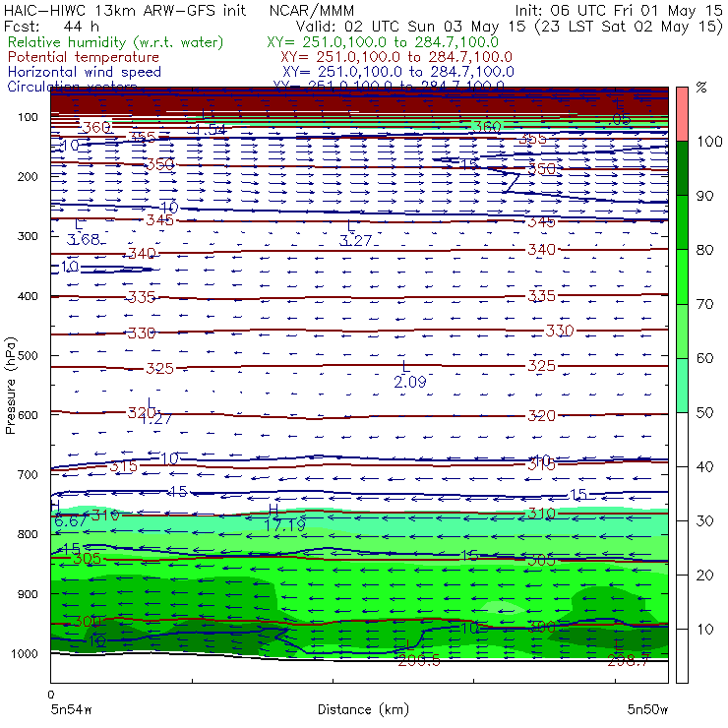This screenshot has width=728, height=728.
Task: Click the white 40–50% color bar segment
Action: click(682, 439)
